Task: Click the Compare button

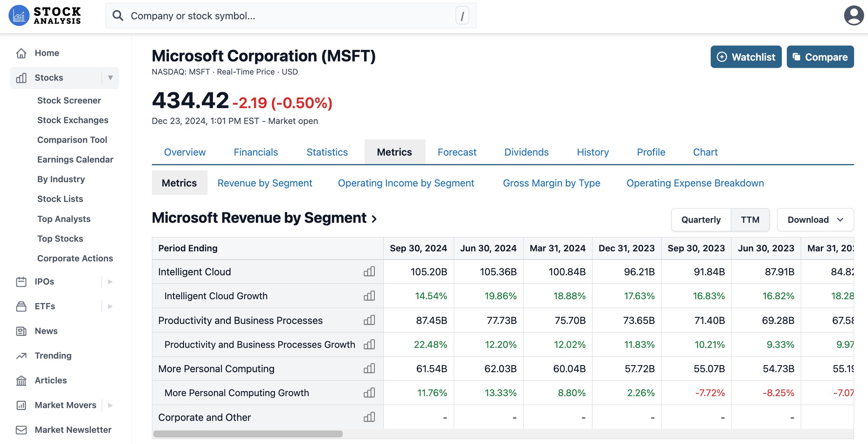Action: [820, 57]
